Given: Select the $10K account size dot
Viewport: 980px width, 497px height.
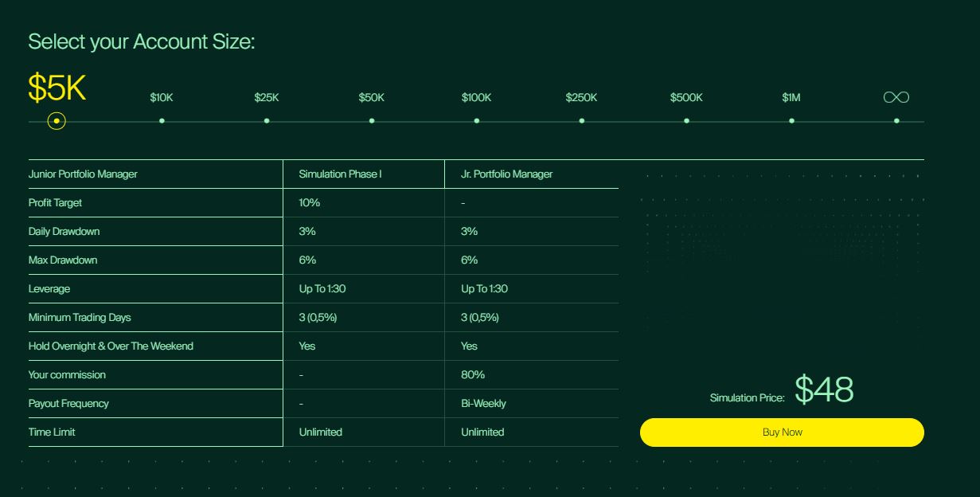Looking at the screenshot, I should [x=162, y=121].
